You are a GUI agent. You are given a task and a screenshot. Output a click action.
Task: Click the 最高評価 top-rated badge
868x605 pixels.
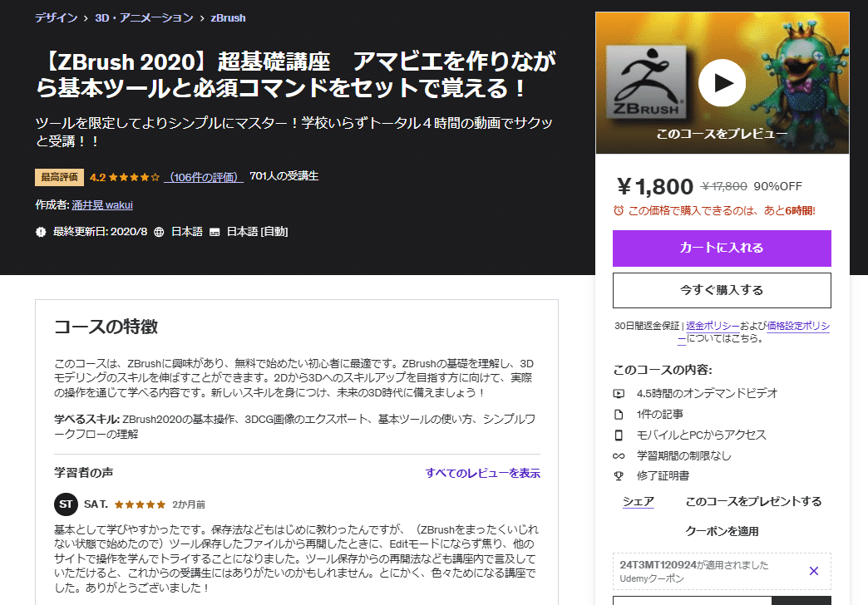pos(59,177)
